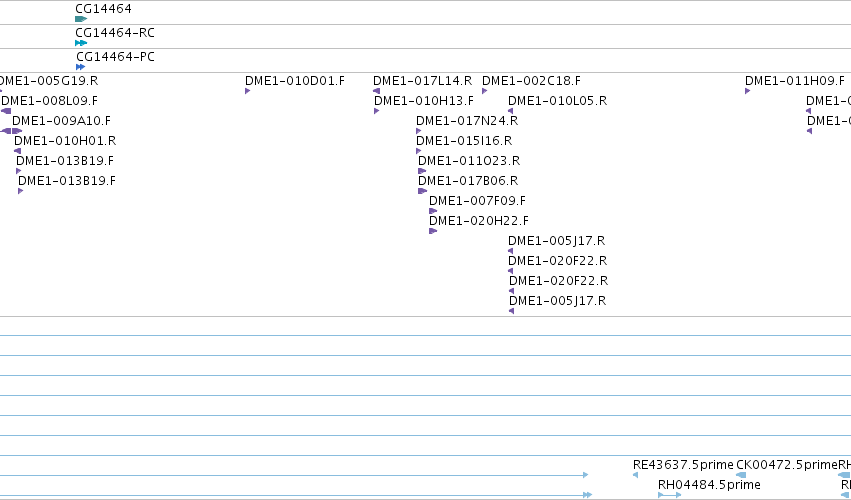Select the RH04484.5prime EST arrow glyph
The width and height of the screenshot is (851, 500).
[670, 495]
